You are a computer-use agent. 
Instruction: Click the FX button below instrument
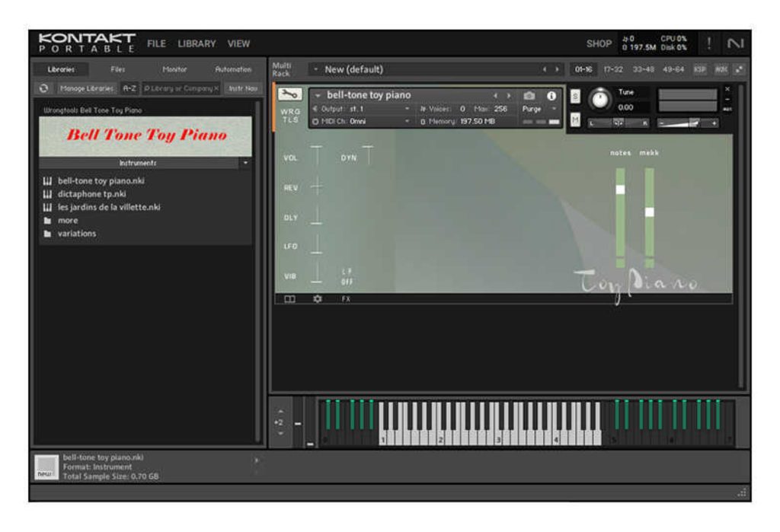(346, 299)
